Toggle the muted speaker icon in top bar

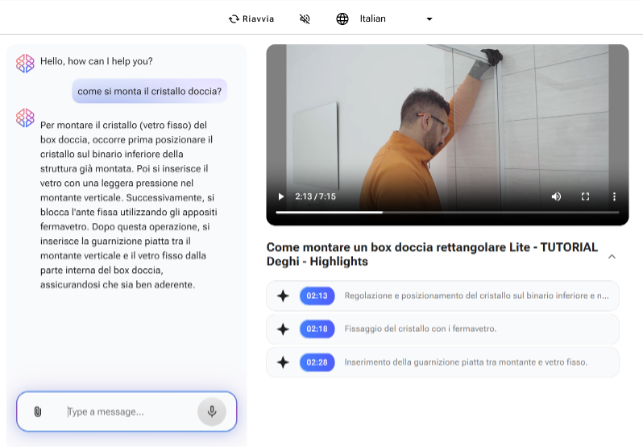click(x=305, y=19)
